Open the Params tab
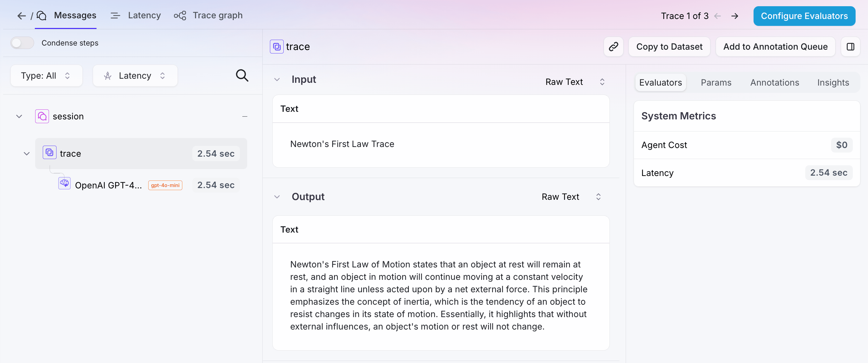The height and width of the screenshot is (363, 868). 716,82
